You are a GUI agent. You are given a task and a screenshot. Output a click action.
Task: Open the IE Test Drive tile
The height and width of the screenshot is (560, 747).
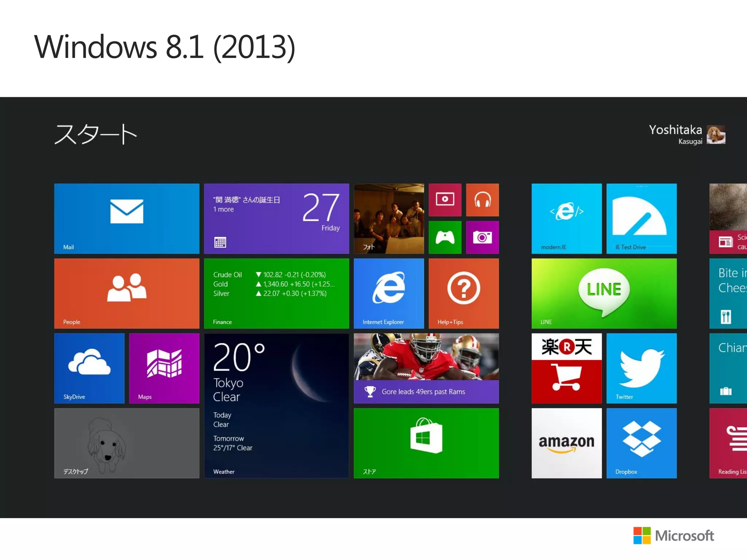642,218
